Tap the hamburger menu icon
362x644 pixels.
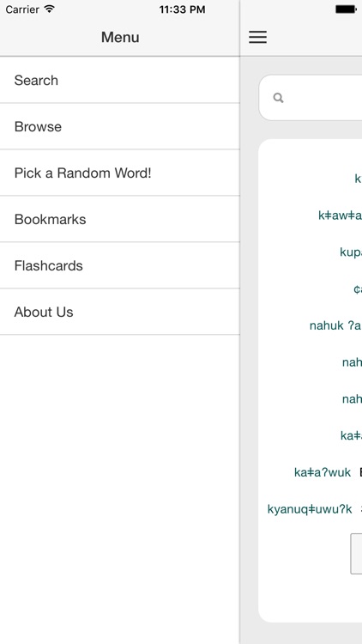click(x=257, y=37)
